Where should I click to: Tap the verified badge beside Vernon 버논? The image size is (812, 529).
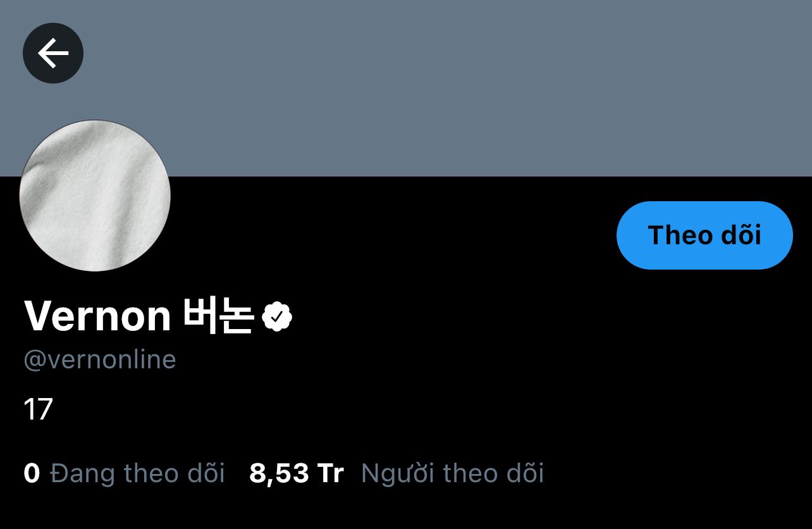(277, 316)
